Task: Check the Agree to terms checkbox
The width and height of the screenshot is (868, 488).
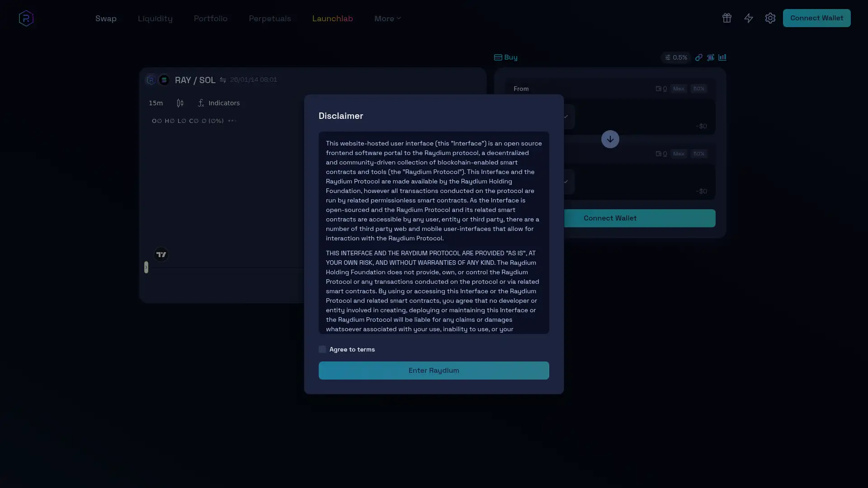Action: pyautogui.click(x=322, y=349)
